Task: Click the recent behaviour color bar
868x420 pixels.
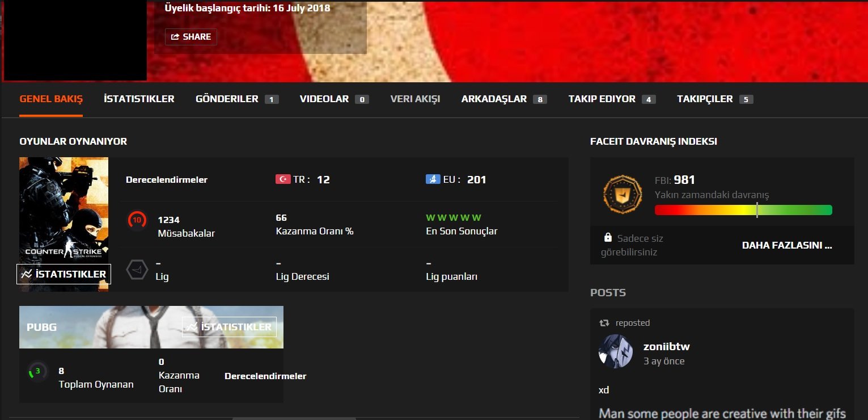Action: click(x=743, y=210)
